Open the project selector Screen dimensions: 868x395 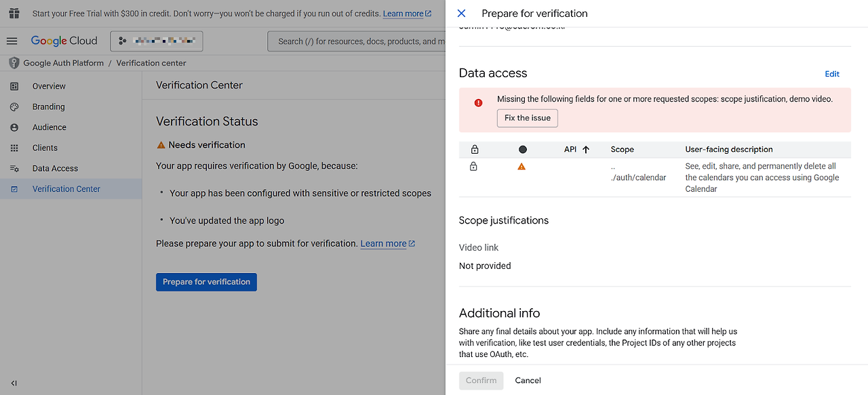point(157,41)
